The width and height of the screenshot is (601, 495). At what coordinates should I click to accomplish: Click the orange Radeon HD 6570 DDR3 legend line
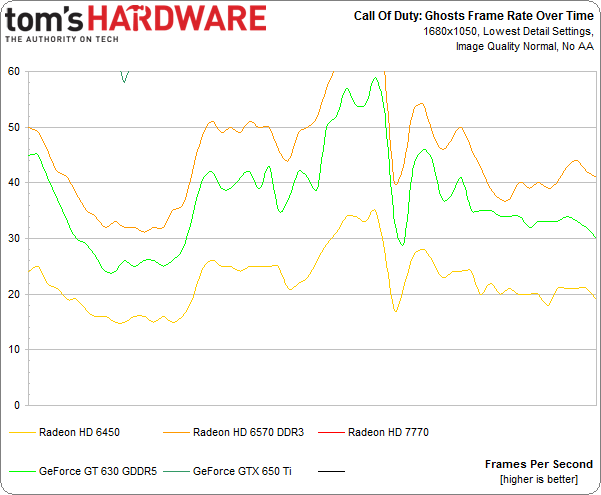(176, 433)
